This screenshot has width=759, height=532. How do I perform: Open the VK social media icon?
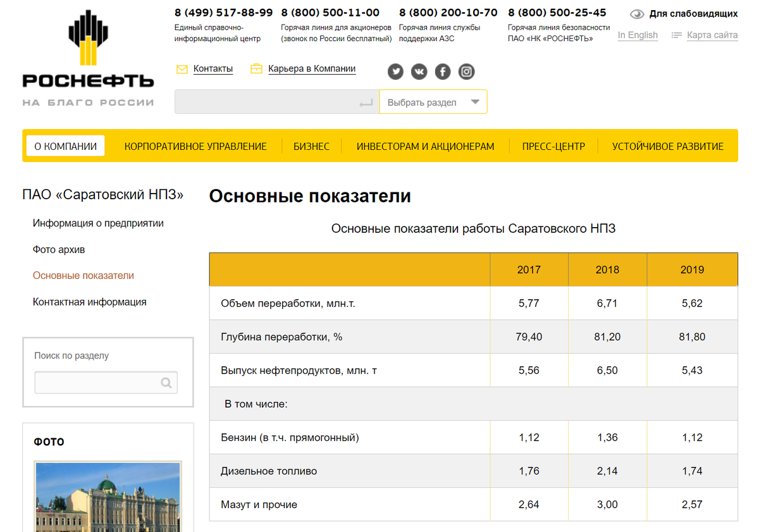tap(419, 71)
